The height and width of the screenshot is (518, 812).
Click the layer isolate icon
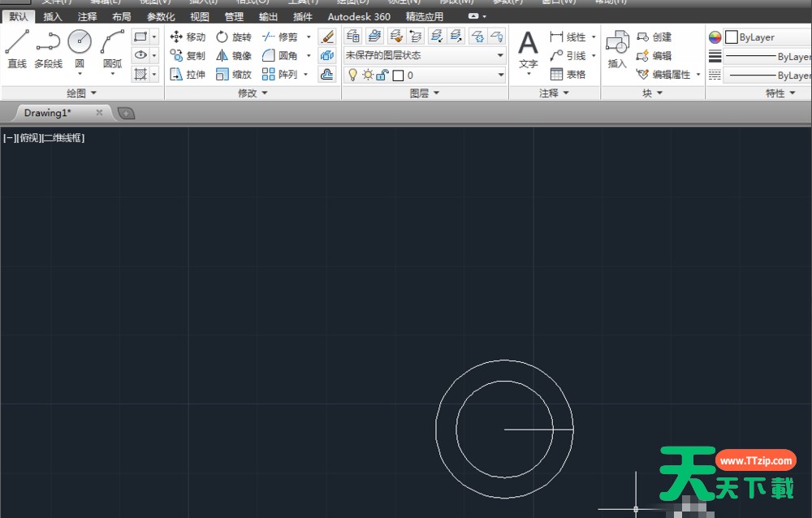pyautogui.click(x=437, y=36)
